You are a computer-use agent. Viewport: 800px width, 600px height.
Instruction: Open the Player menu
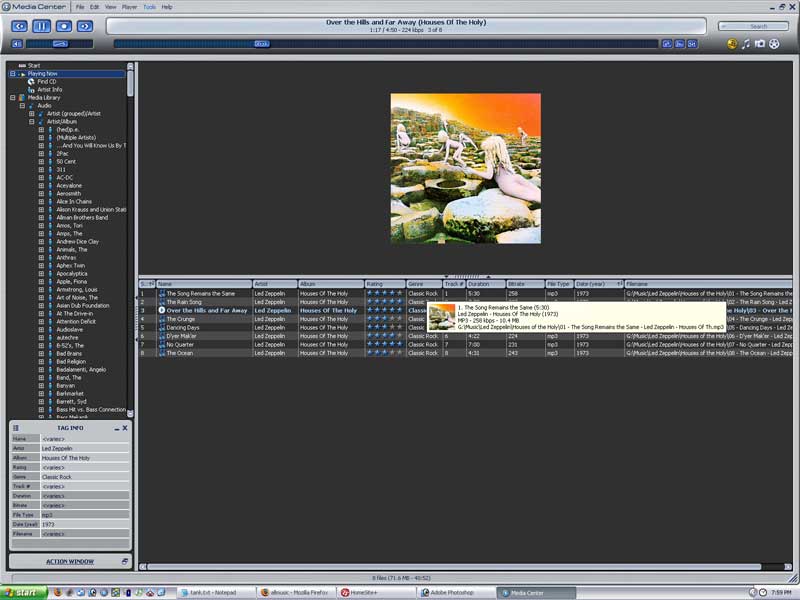pyautogui.click(x=129, y=7)
